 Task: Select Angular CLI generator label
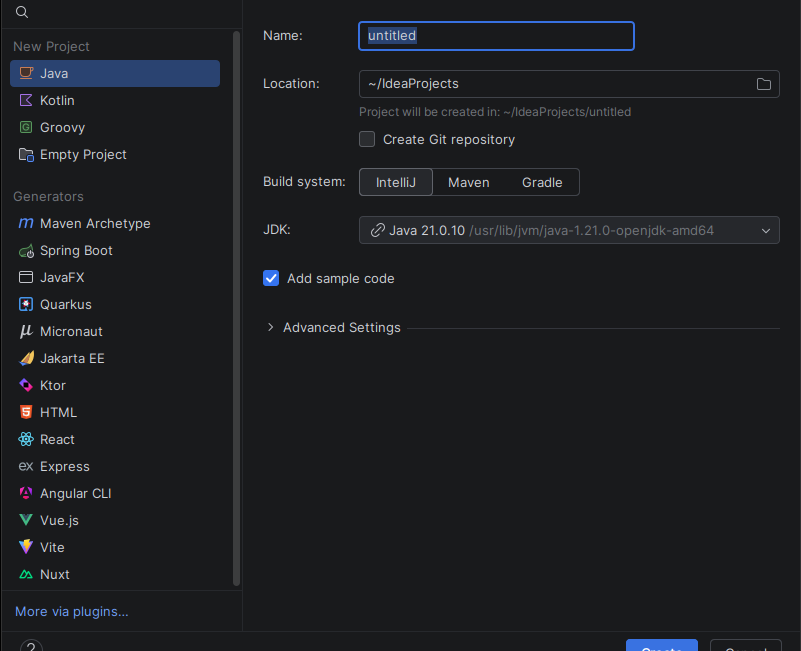click(76, 494)
